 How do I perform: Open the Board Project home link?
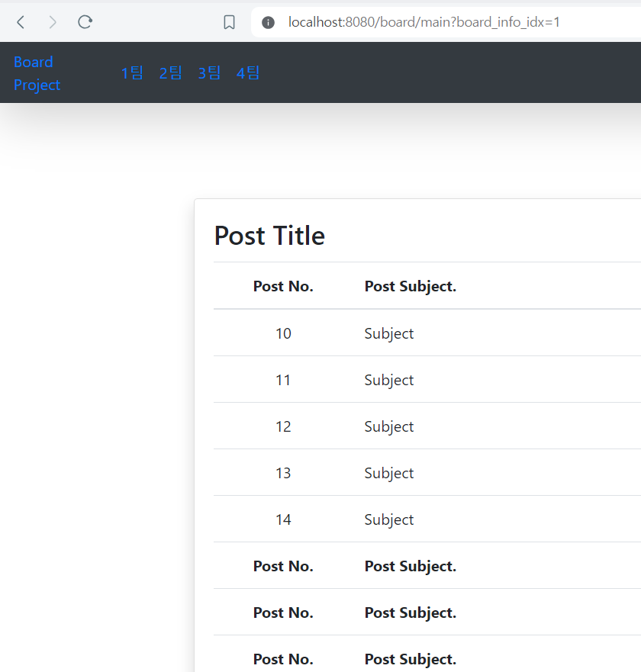click(37, 73)
